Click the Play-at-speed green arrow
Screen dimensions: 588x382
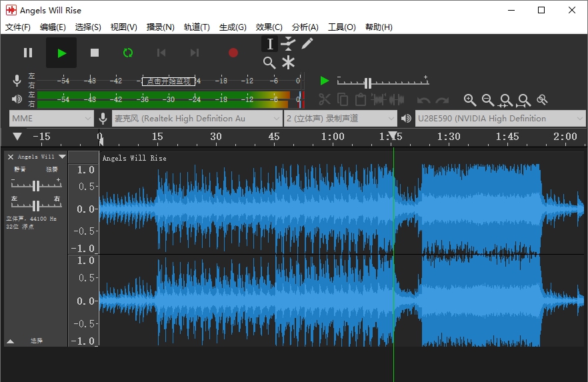(325, 81)
